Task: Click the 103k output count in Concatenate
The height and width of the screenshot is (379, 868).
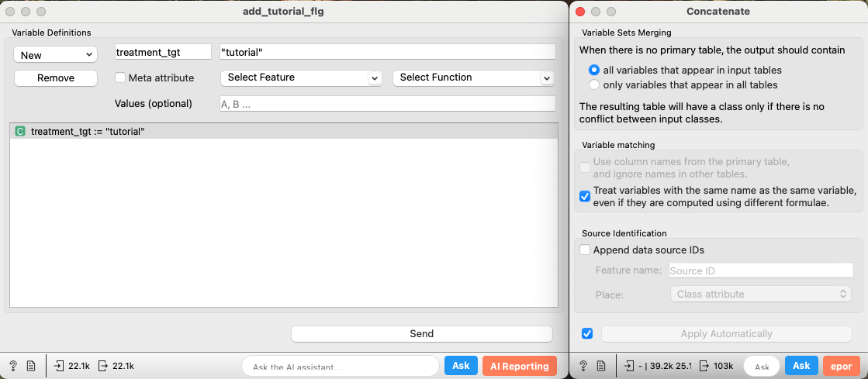Action: (723, 366)
